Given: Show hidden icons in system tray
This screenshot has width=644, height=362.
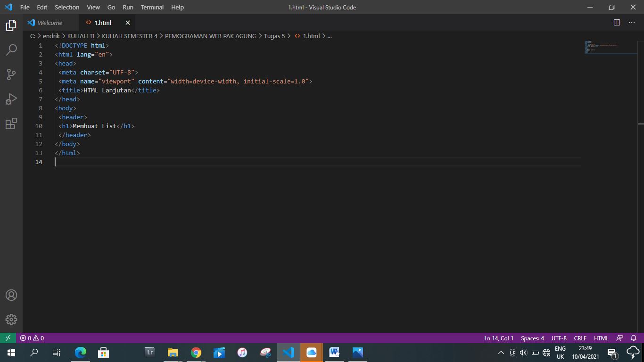Looking at the screenshot, I should click(501, 353).
